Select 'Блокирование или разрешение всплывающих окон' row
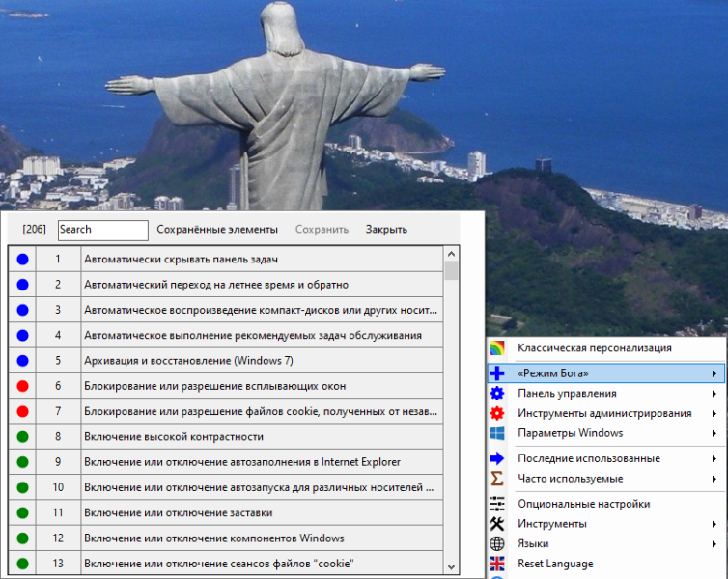 226,386
